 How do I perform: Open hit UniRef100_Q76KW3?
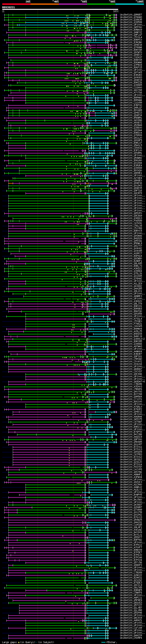tap(131, 17)
